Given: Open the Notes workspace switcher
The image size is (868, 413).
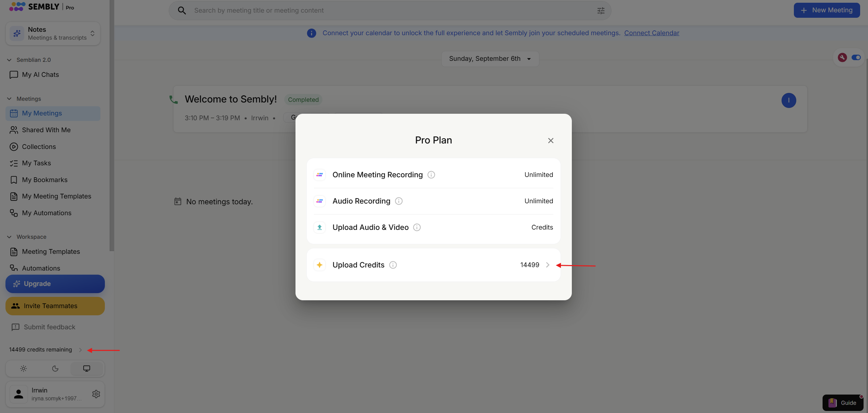Looking at the screenshot, I should point(53,33).
